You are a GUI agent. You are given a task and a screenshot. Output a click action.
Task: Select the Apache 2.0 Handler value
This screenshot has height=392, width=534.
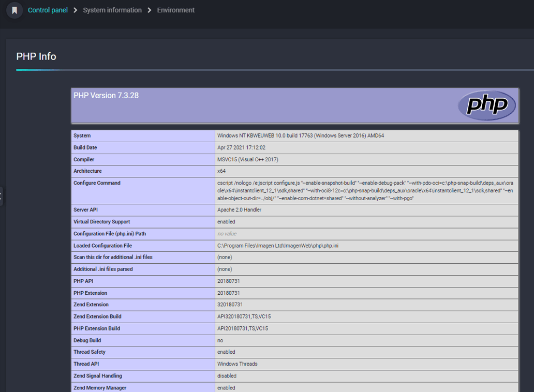(x=240, y=210)
